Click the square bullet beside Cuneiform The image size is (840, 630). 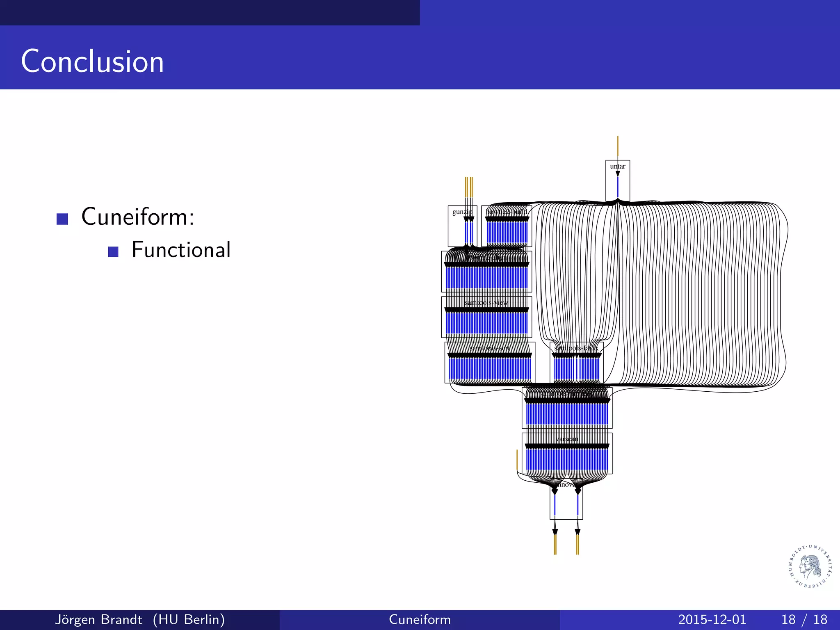pos(62,219)
